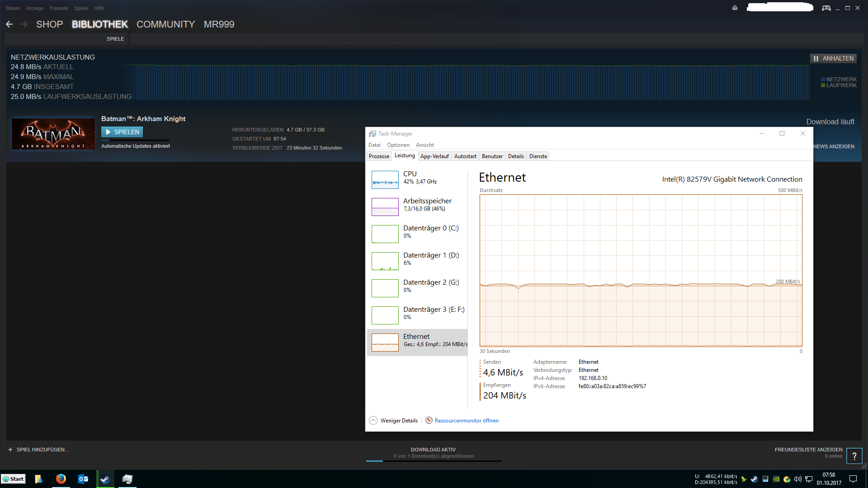Click the Task-Manager title bar icon
The width and height of the screenshot is (868, 488).
click(x=373, y=134)
